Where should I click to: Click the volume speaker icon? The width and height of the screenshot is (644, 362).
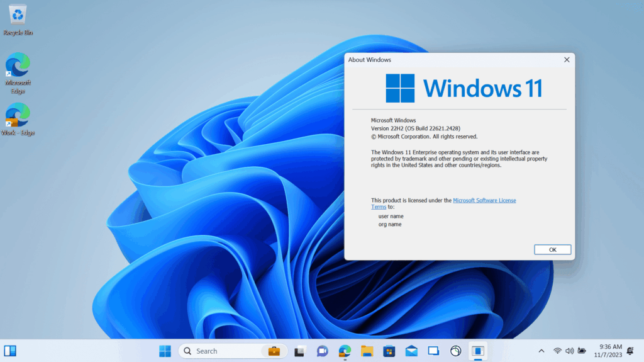click(x=569, y=351)
